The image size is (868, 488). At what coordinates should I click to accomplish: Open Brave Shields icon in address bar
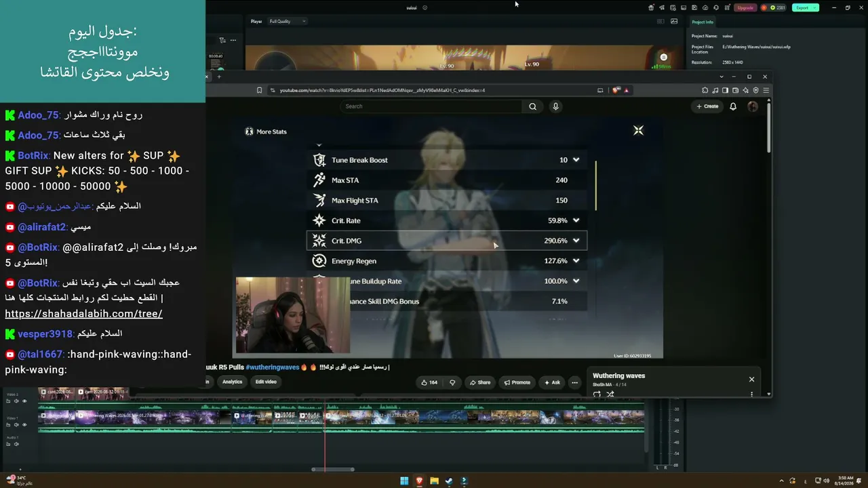tap(616, 90)
